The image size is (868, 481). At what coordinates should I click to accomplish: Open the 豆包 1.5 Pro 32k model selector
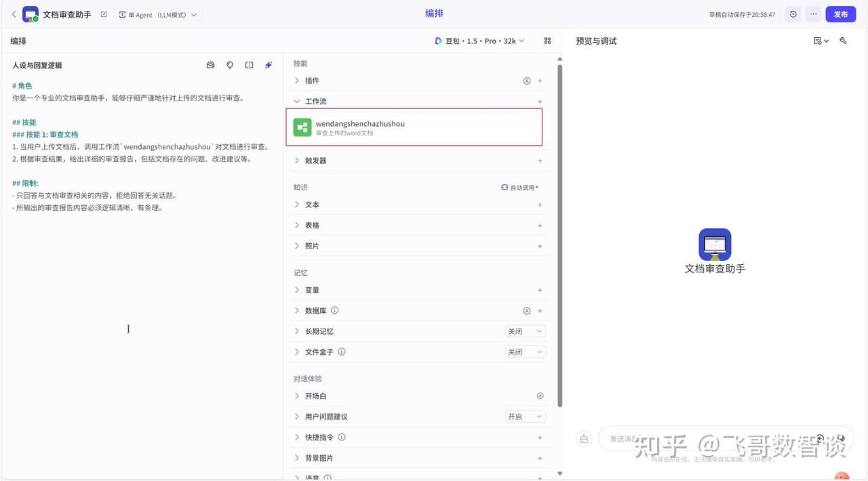click(x=479, y=41)
